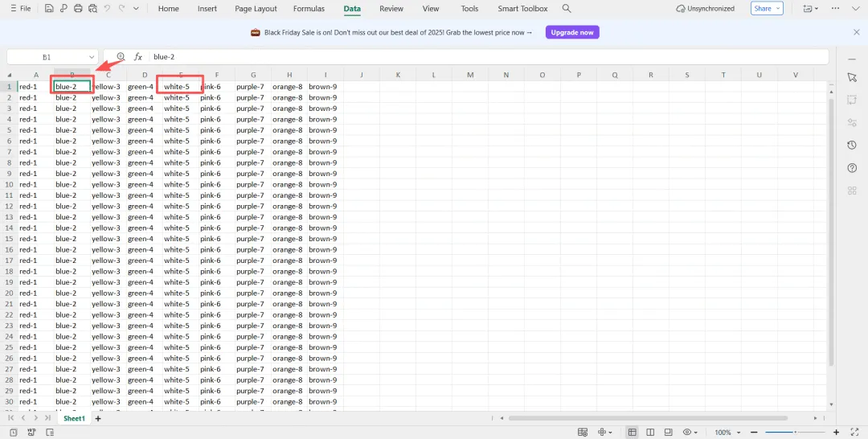Click the Black Friday Sale banner text
Image resolution: width=868 pixels, height=439 pixels.
pos(398,32)
